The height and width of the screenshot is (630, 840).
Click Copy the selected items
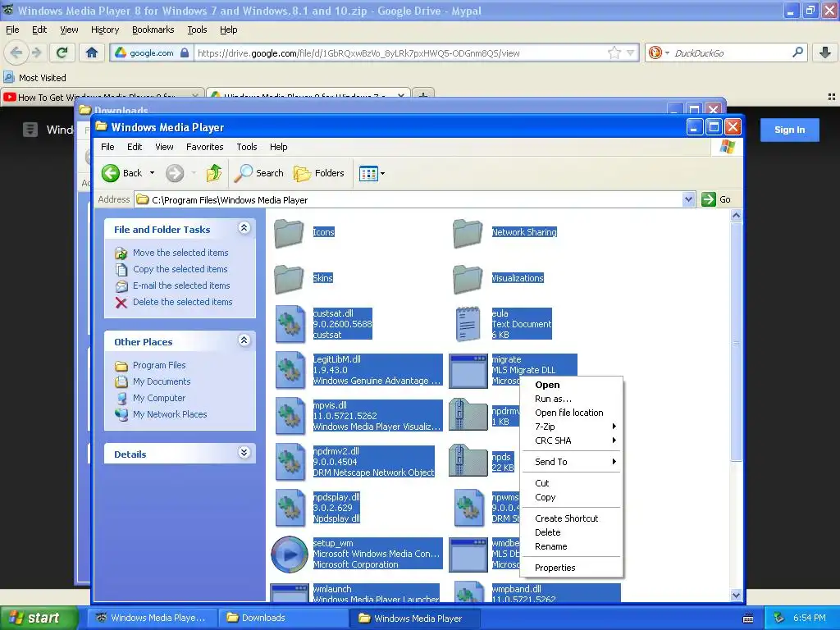pos(180,269)
